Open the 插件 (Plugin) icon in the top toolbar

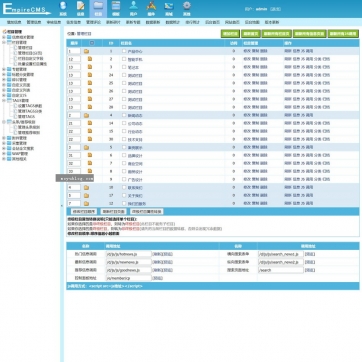pyautogui.click(x=151, y=8)
